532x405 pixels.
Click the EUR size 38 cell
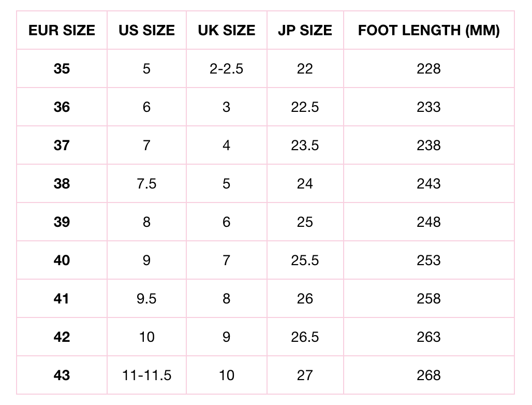click(62, 183)
